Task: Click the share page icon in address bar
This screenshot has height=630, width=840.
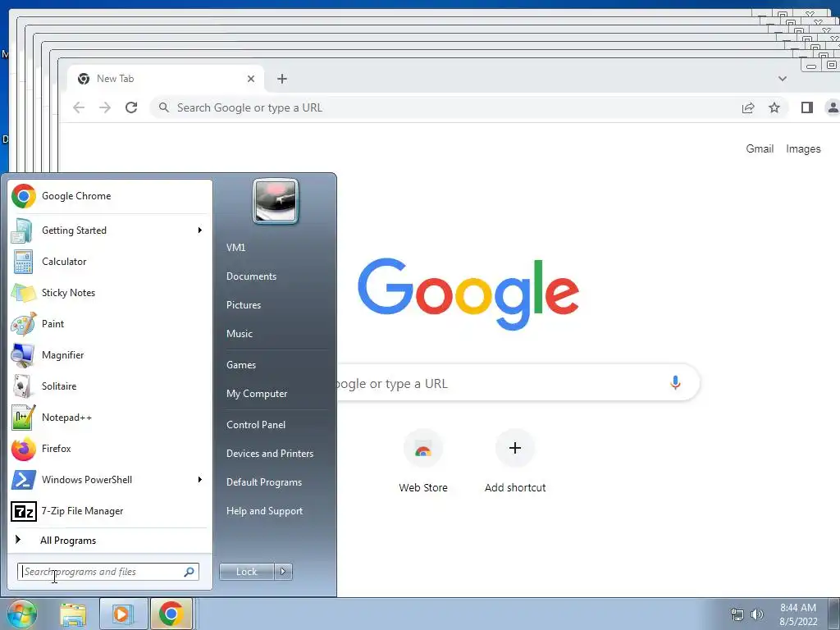Action: point(748,107)
